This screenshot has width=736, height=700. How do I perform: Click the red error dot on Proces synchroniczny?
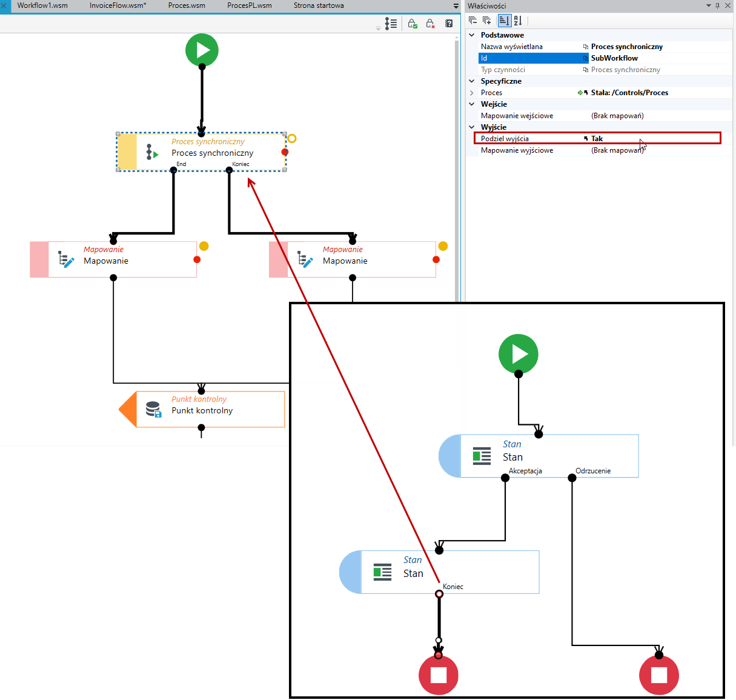coord(285,152)
